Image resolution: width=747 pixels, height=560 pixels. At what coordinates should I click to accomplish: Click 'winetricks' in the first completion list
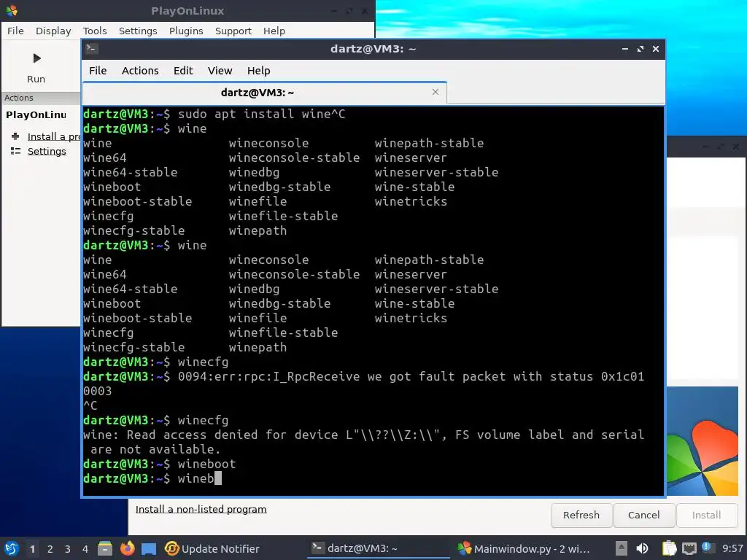(x=411, y=201)
